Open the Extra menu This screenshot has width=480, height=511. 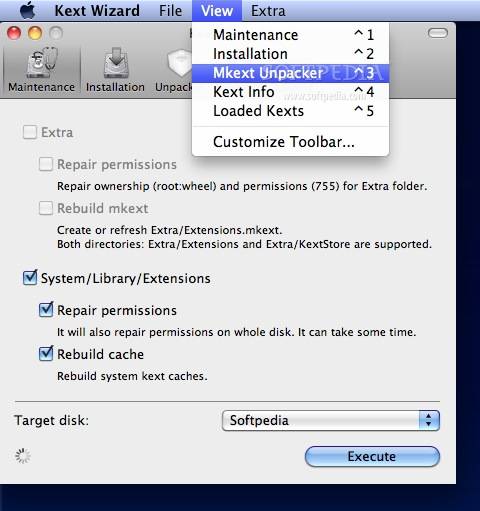click(268, 11)
